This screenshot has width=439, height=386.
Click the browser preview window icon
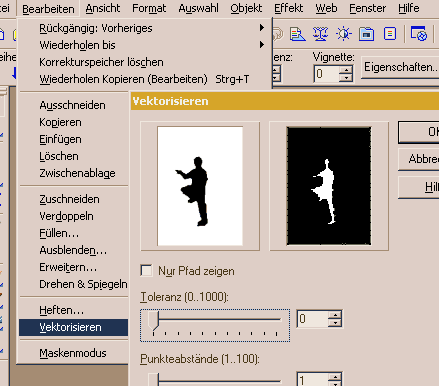point(419,34)
